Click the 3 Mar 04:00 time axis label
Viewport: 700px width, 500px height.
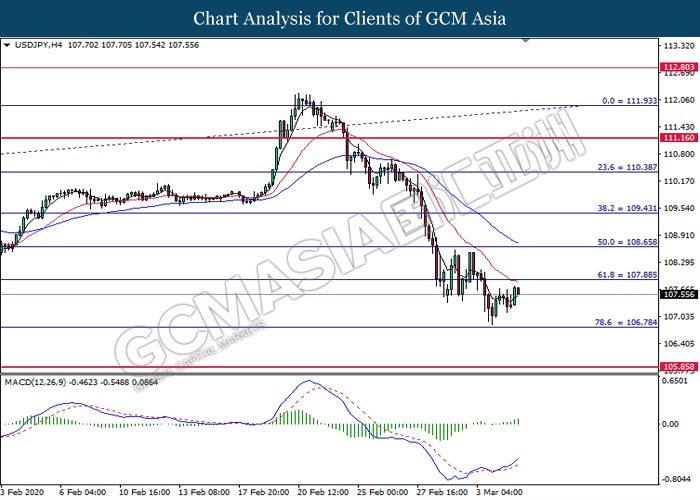coord(500,492)
